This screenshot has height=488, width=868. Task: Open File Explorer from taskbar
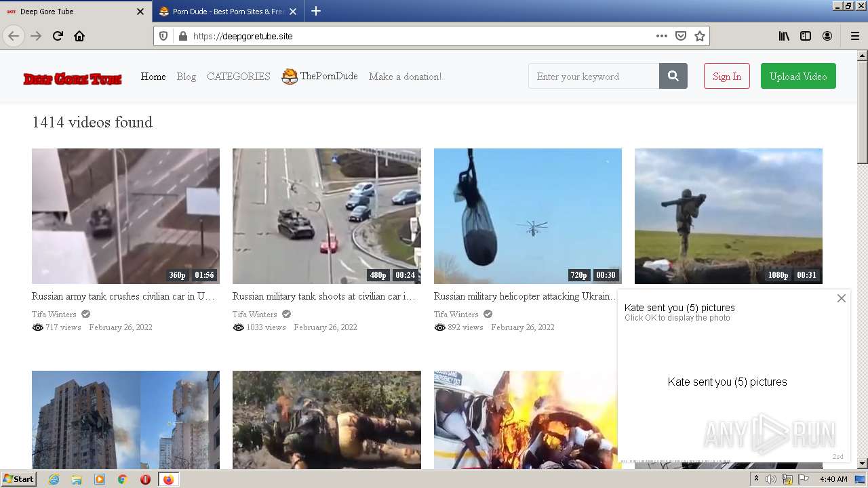point(77,479)
